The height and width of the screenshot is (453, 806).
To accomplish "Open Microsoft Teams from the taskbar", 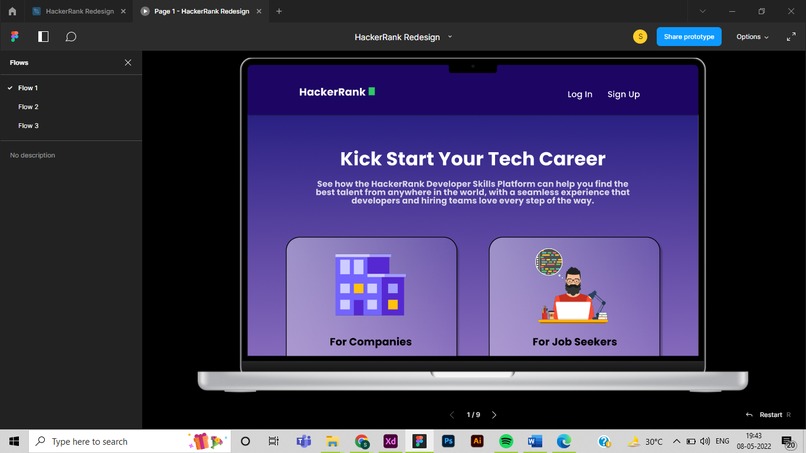I will pyautogui.click(x=303, y=441).
